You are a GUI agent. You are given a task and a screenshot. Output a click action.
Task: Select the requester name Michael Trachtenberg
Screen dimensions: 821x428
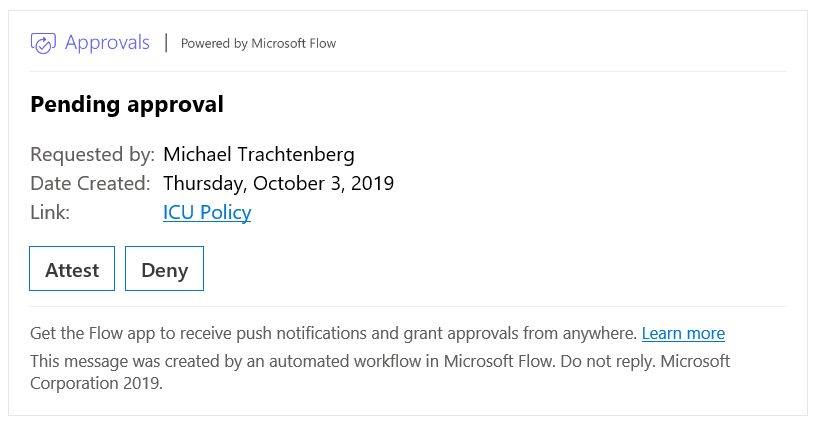pyautogui.click(x=259, y=155)
